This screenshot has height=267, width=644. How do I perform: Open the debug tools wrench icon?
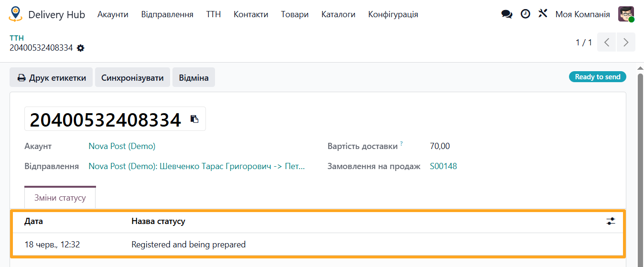coord(543,13)
